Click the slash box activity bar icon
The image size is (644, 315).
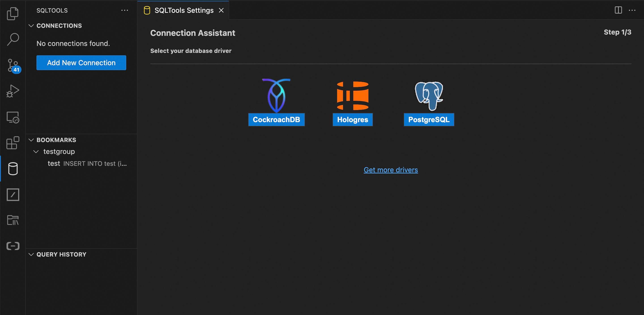pyautogui.click(x=13, y=194)
